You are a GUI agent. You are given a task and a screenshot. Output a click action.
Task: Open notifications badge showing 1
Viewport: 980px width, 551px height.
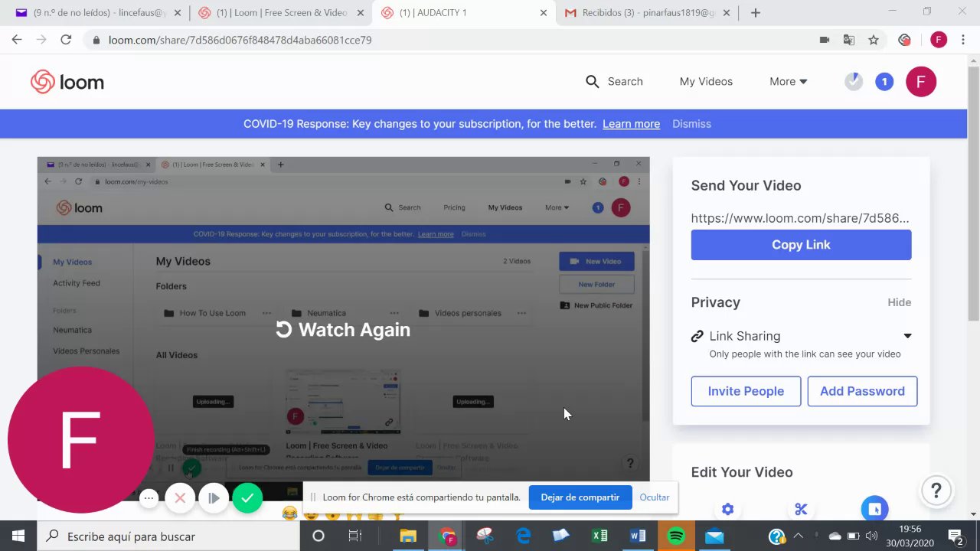click(x=884, y=81)
